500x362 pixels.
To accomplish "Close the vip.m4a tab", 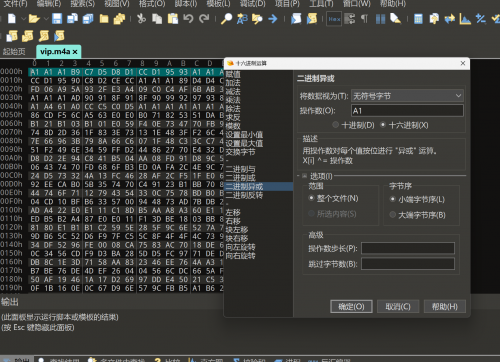I will [x=75, y=52].
